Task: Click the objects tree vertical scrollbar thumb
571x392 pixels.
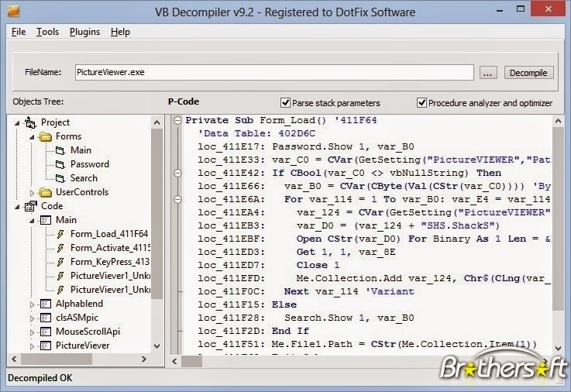Action: tap(157, 214)
